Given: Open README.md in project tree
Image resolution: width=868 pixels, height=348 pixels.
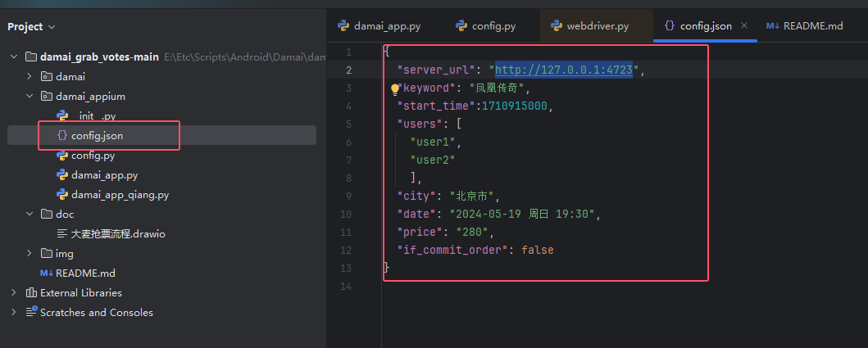Looking at the screenshot, I should (x=85, y=273).
